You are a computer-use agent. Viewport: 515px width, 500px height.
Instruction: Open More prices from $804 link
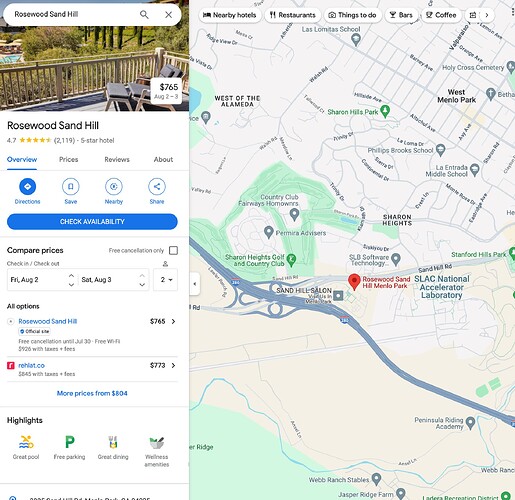click(92, 393)
